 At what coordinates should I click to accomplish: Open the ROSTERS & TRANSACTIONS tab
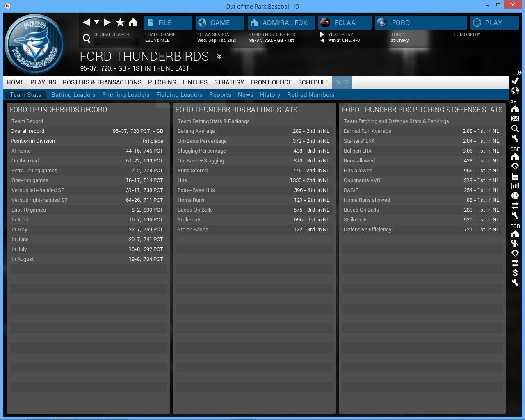(x=102, y=82)
